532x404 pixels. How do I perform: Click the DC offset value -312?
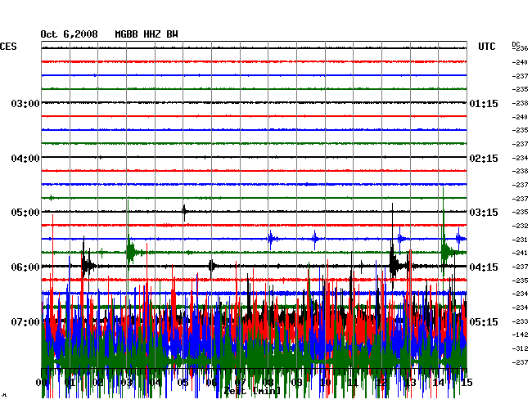pos(520,348)
